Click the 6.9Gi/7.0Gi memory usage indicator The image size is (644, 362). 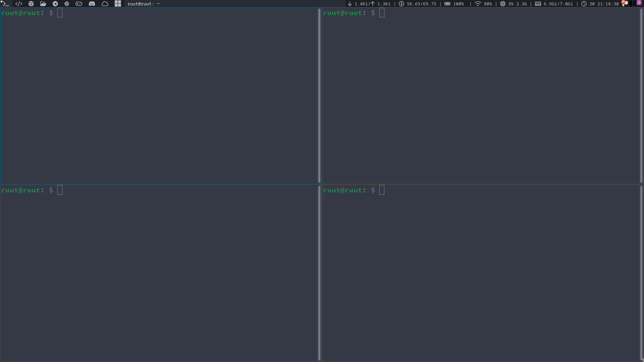coord(554,4)
